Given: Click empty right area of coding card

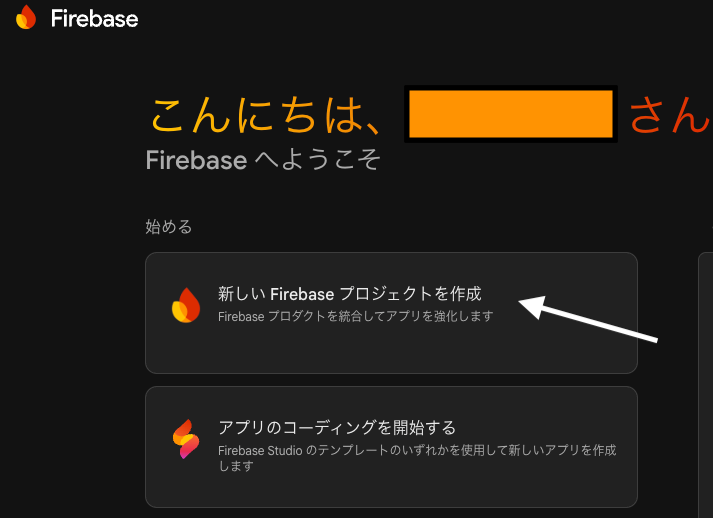Looking at the screenshot, I should [560, 490].
